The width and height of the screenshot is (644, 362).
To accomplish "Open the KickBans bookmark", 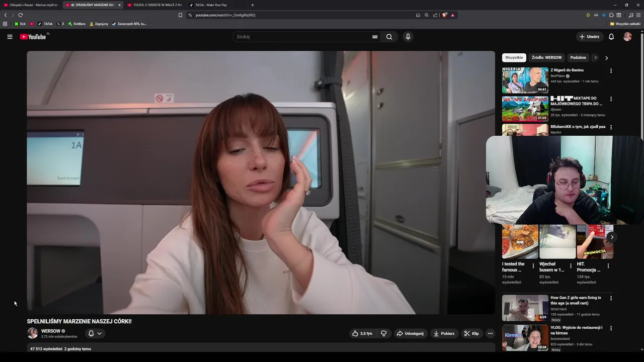I will point(77,24).
